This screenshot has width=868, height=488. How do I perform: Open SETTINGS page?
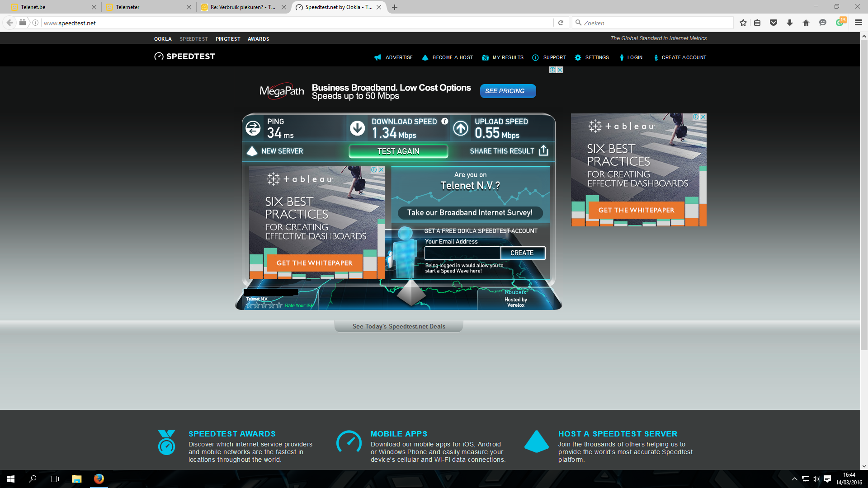click(x=592, y=57)
